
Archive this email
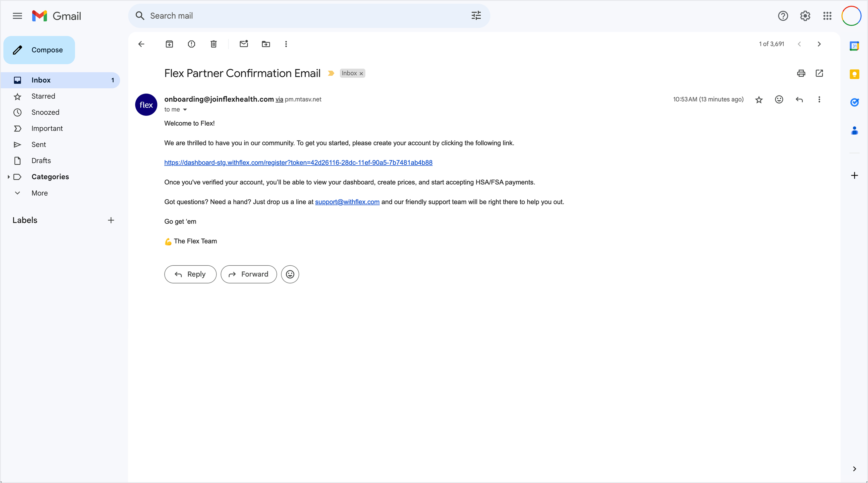pos(169,44)
